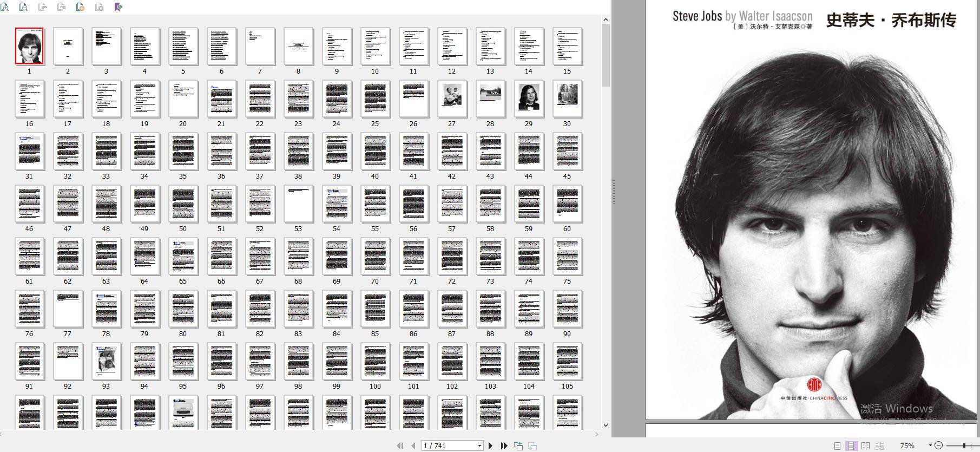
Task: Select page 92 thumbnail
Action: coord(68,361)
